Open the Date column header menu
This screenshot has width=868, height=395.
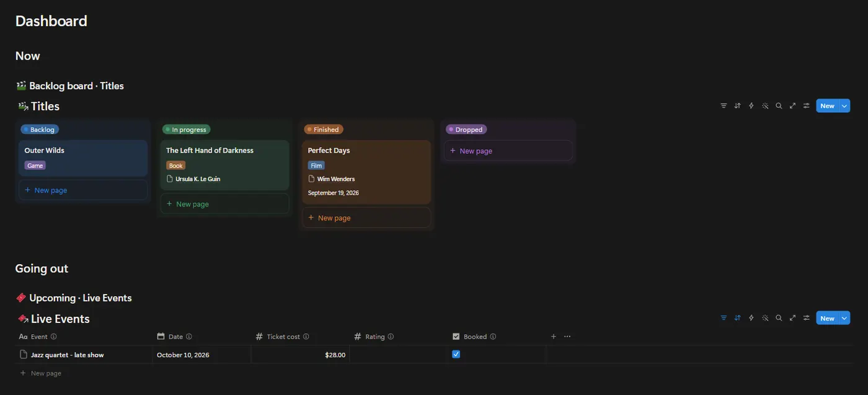[175, 337]
